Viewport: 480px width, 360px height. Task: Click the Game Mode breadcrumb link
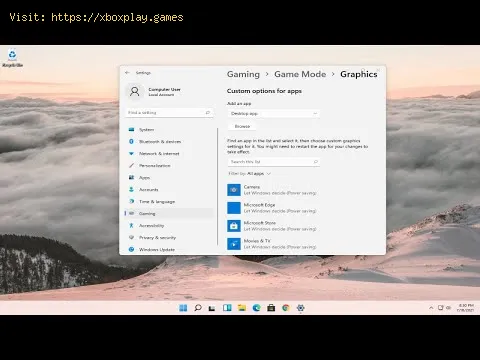(300, 74)
